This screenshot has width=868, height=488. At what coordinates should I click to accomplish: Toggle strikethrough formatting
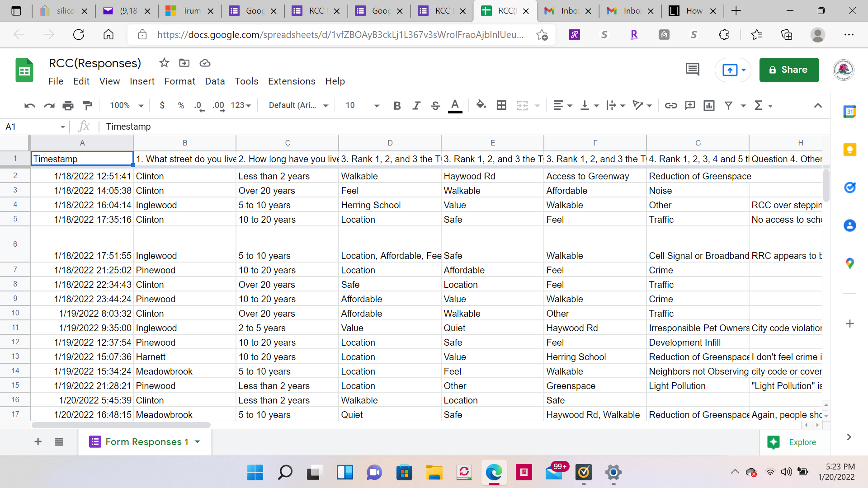coord(435,105)
